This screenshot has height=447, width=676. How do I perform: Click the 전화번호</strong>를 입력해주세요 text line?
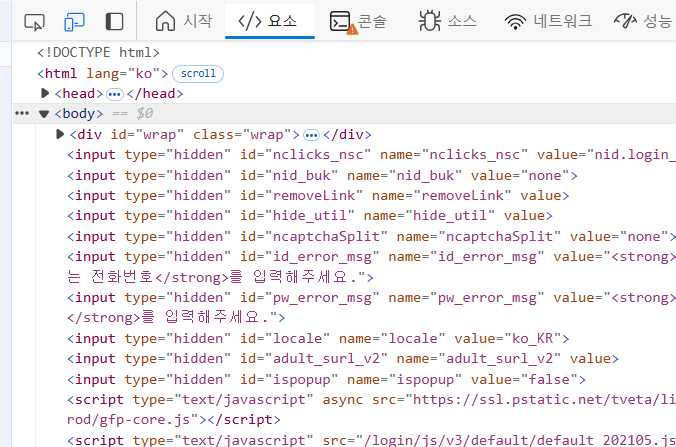220,277
